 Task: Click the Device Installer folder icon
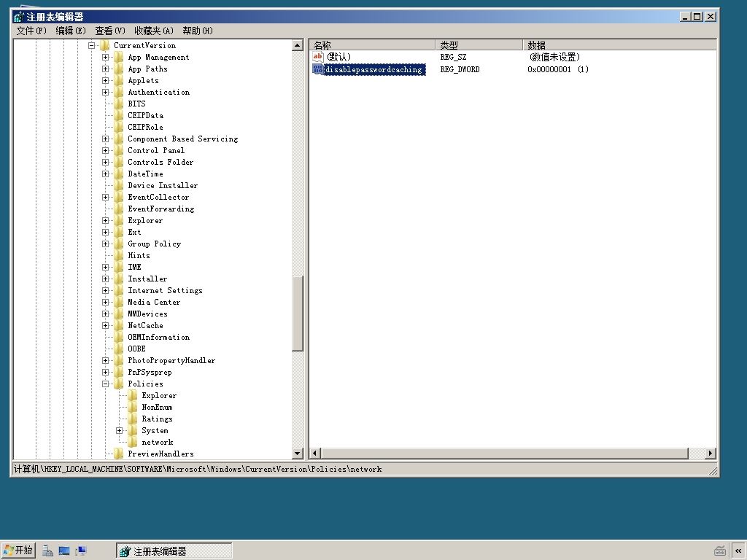tap(119, 185)
